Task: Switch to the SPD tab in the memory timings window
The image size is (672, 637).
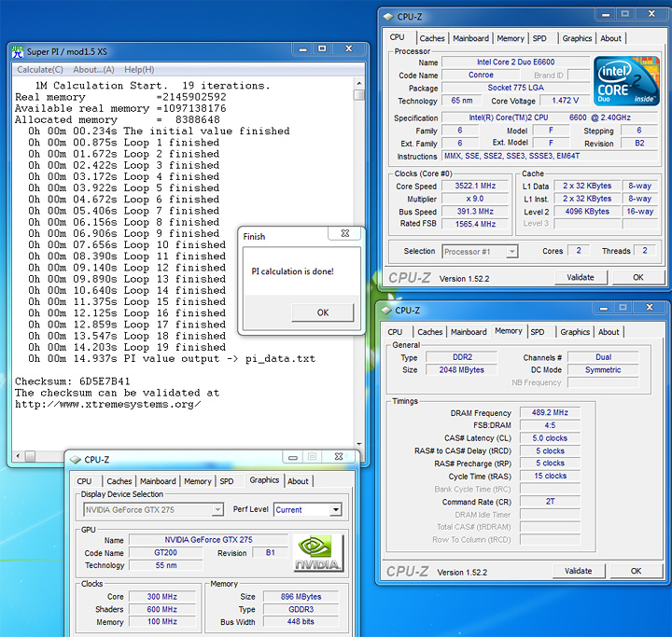Action: click(x=538, y=332)
